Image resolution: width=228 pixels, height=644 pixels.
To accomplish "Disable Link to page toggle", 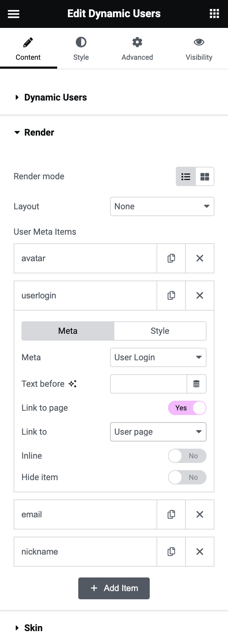I will point(187,408).
